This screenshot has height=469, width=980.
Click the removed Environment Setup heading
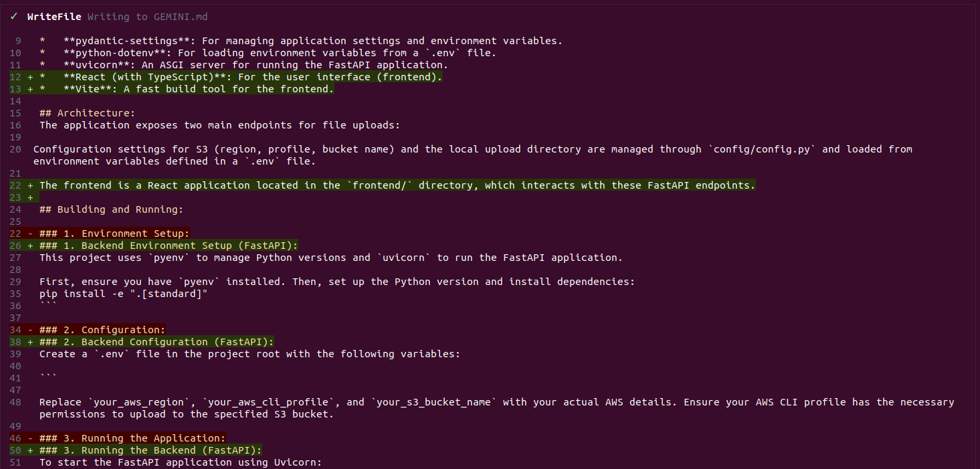click(x=114, y=233)
